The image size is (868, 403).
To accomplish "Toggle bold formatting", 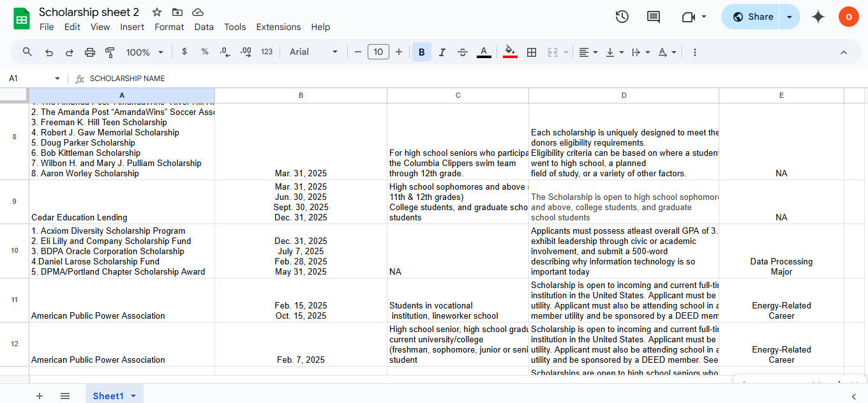I will click(421, 52).
